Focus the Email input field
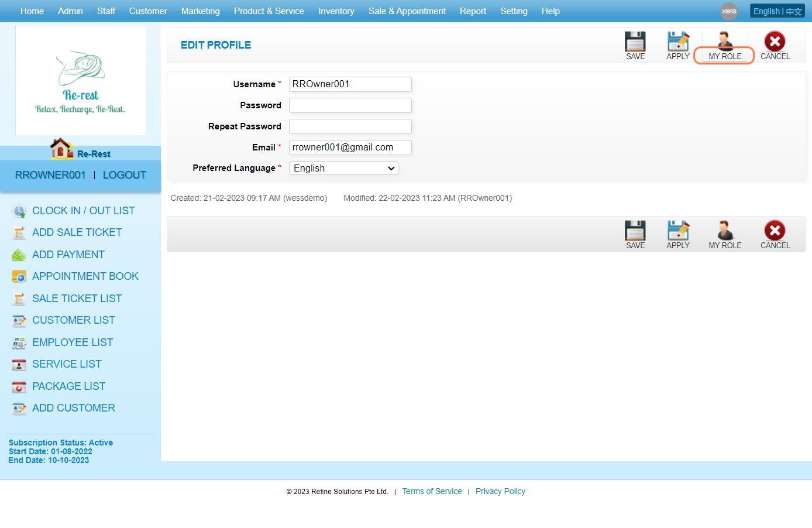812x528 pixels. (350, 148)
